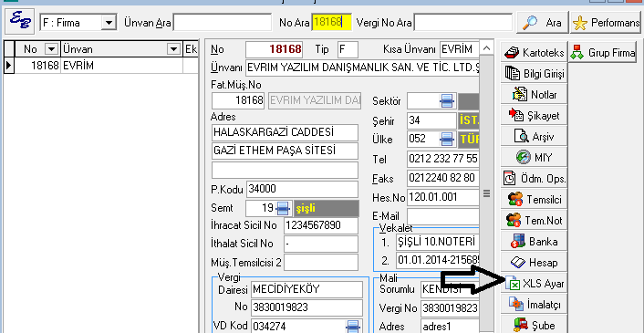644x333 pixels.
Task: Click the Ünvanı field EVRIM YAZILIM
Action: [x=362, y=68]
